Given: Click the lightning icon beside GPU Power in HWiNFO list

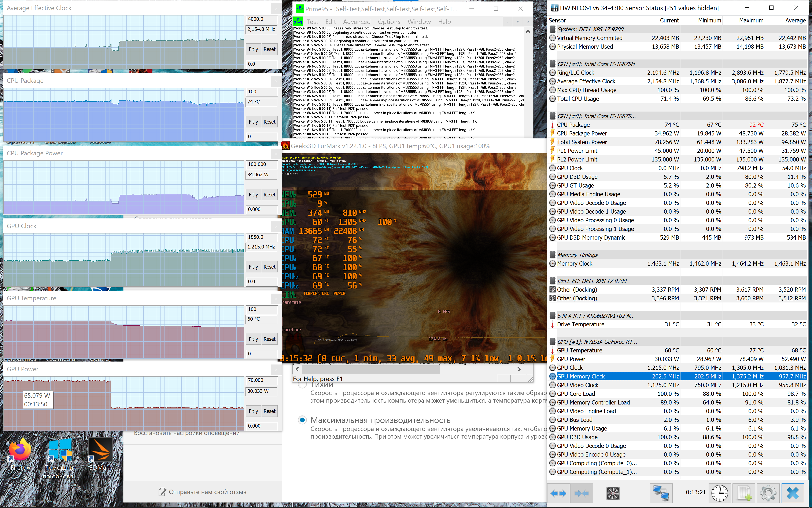Looking at the screenshot, I should (x=552, y=359).
